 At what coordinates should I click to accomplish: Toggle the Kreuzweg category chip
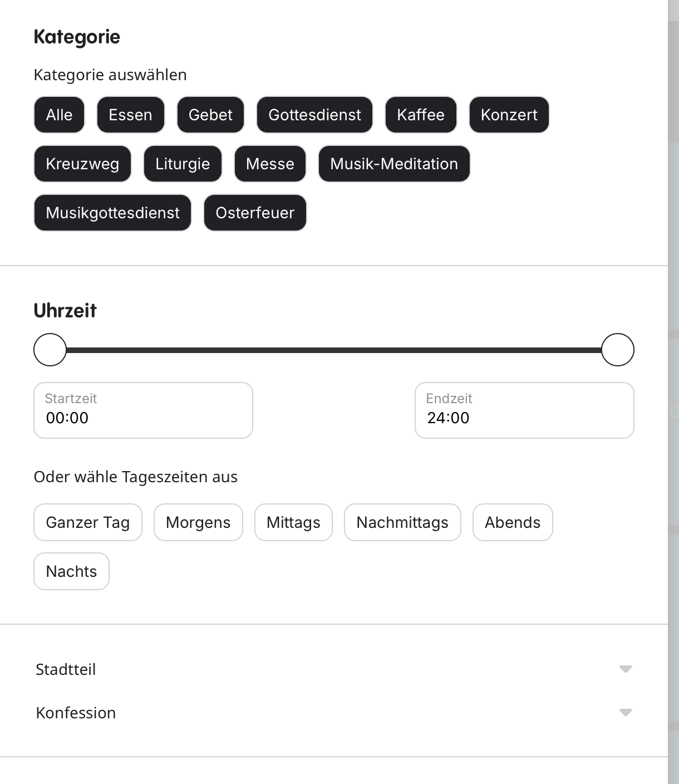(82, 164)
